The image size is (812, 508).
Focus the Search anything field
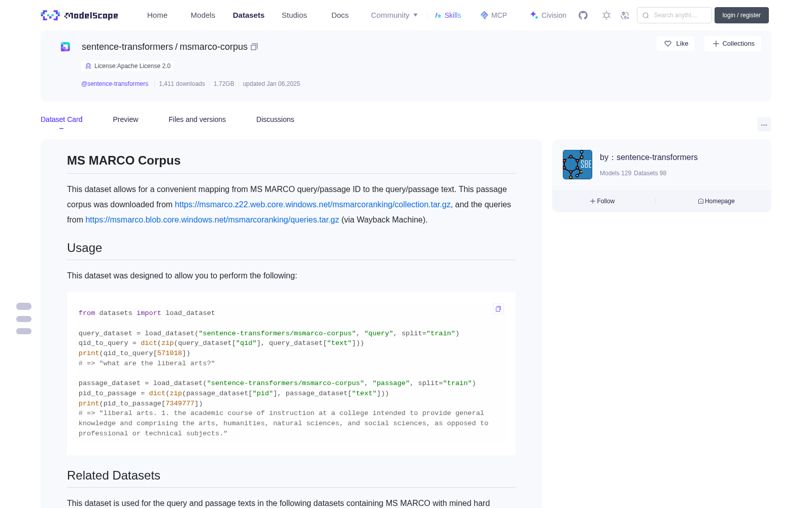tap(674, 15)
